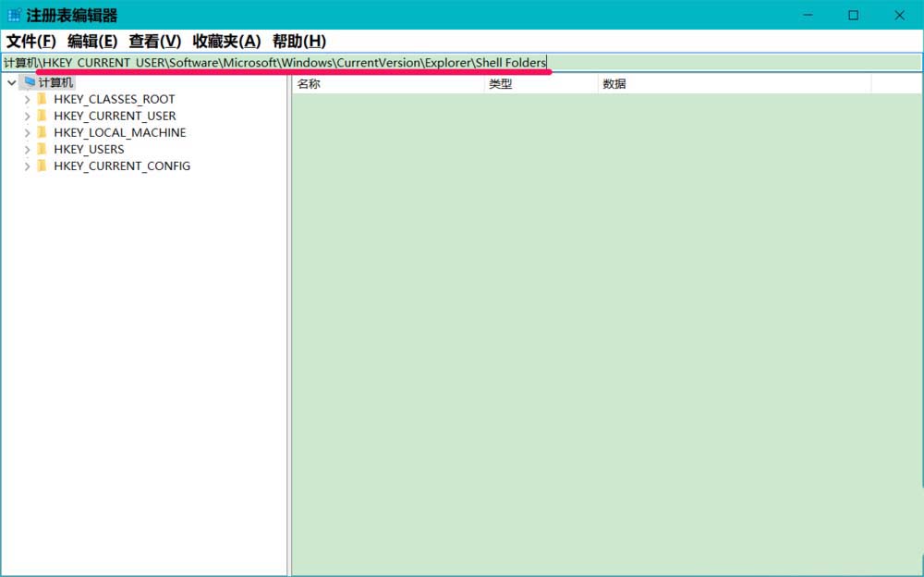This screenshot has height=577, width=924.
Task: Expand the HKEY_USERS key
Action: (28, 149)
